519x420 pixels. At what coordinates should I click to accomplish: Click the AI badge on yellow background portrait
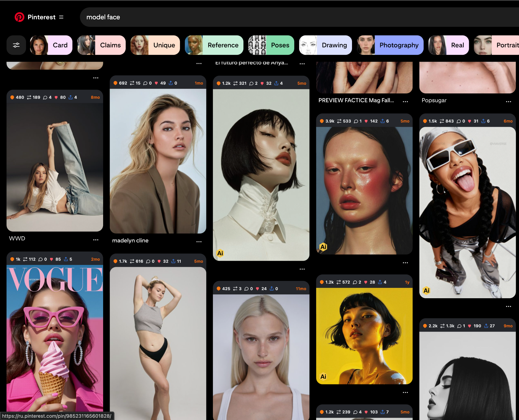click(323, 376)
